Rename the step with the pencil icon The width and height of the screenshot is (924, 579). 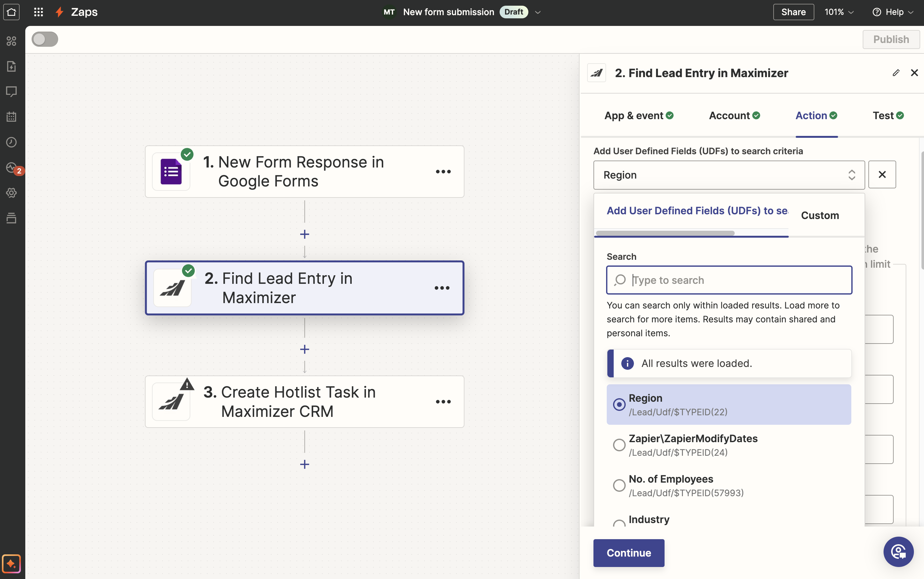click(x=896, y=73)
